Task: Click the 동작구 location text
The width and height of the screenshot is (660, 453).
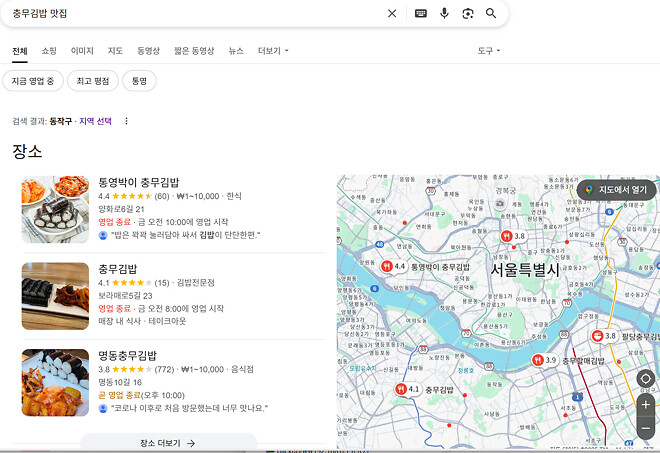Action: pos(61,121)
